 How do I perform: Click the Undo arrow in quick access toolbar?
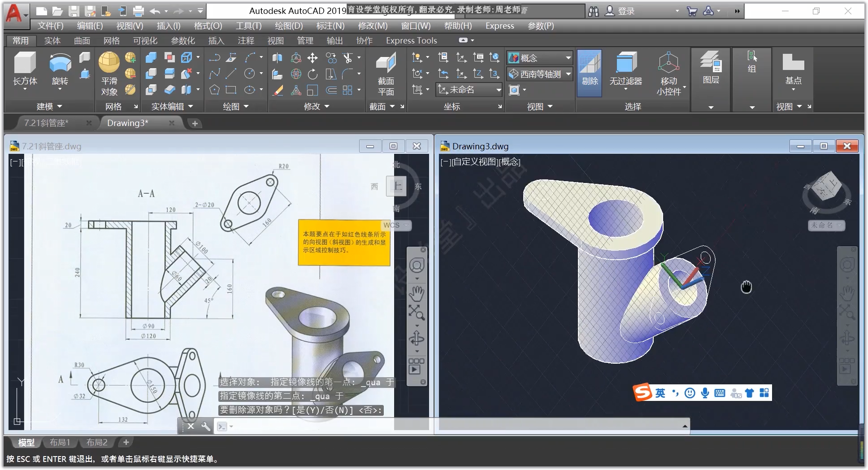coord(155,11)
